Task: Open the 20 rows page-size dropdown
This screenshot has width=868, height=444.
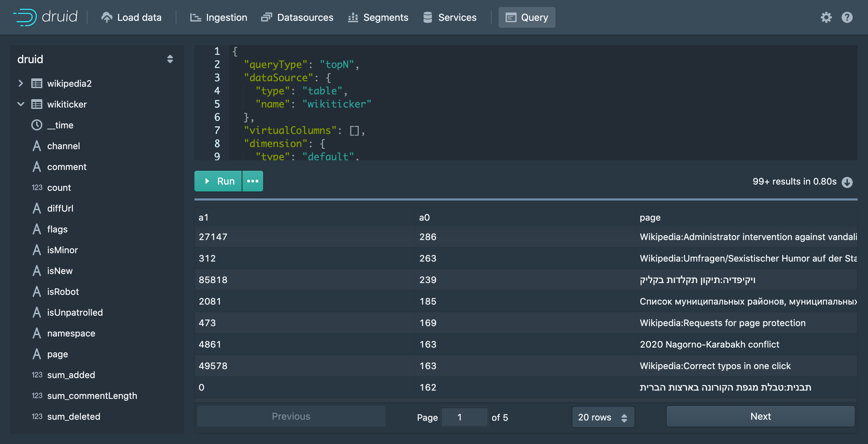Action: coord(603,417)
